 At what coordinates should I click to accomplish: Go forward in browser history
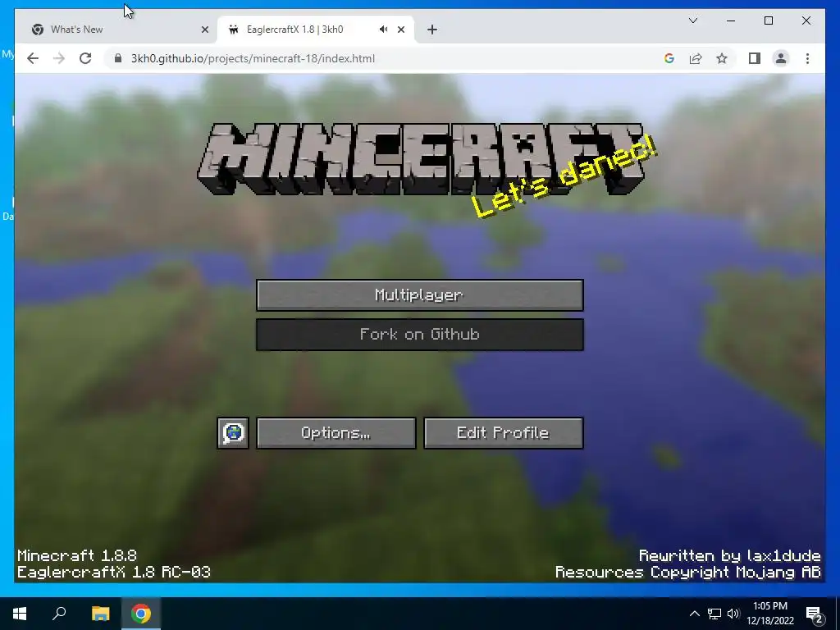(x=59, y=58)
